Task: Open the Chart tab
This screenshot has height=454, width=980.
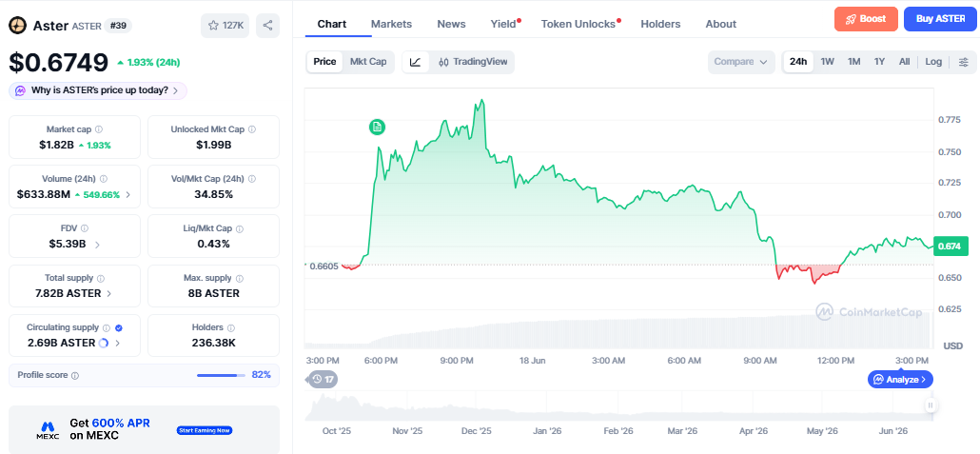Action: click(x=332, y=24)
